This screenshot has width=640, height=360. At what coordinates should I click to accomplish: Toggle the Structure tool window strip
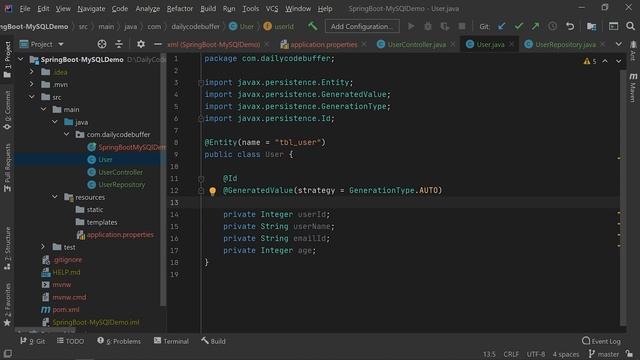[7, 248]
